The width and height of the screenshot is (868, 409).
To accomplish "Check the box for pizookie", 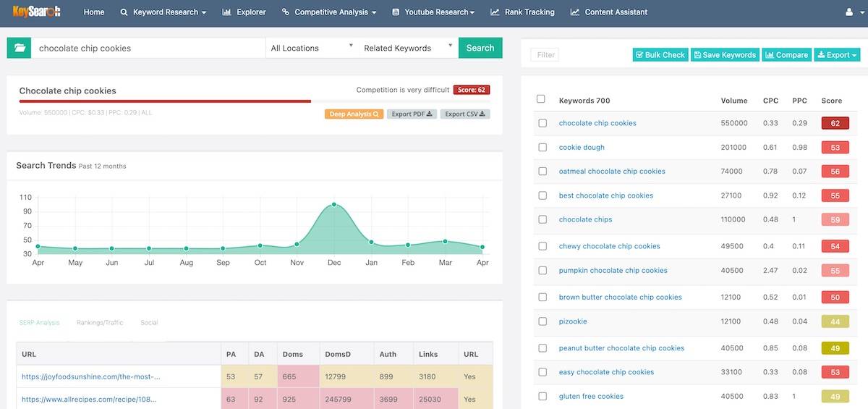I will tap(543, 321).
